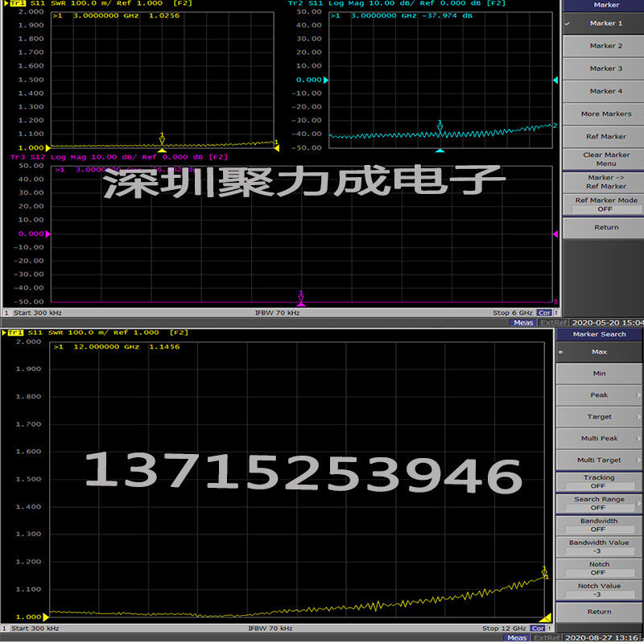Click magenta reference arrow left of Tr3 0.000

47,234
